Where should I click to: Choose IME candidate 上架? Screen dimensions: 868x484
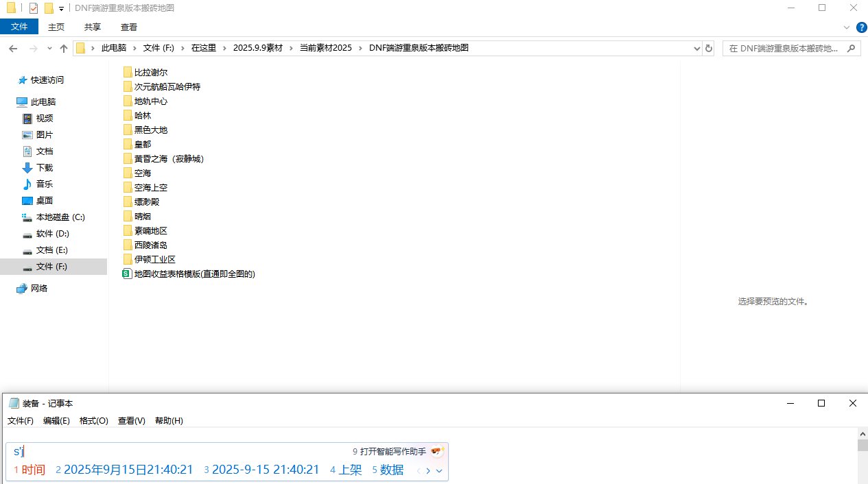click(x=349, y=470)
